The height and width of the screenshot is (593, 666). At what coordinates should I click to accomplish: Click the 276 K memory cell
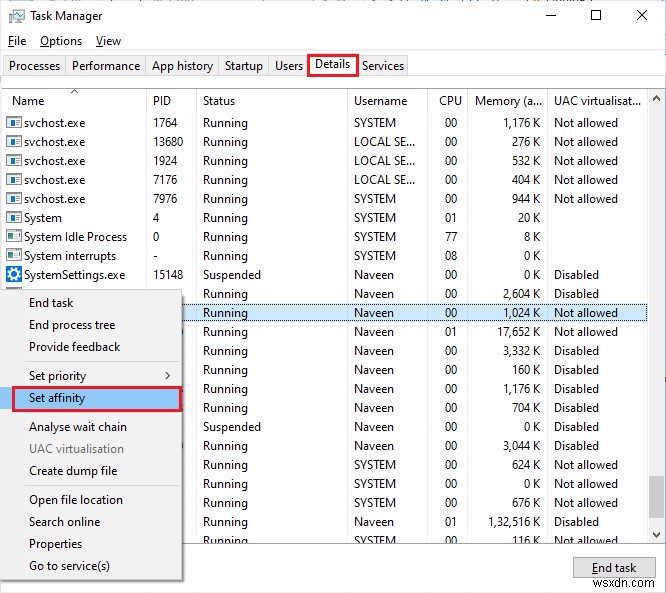(526, 142)
